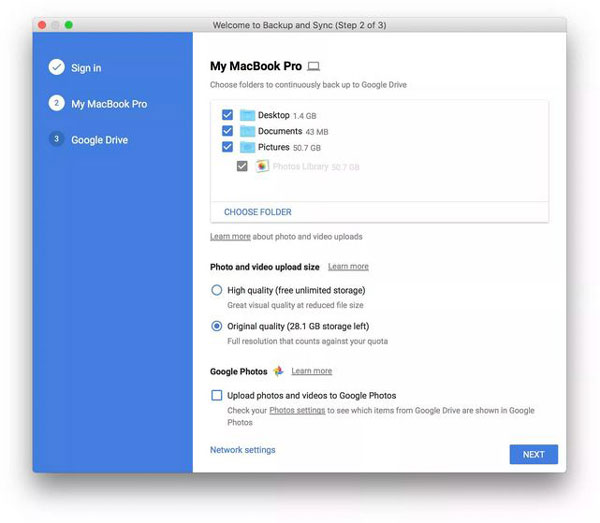Image resolution: width=600 pixels, height=523 pixels.
Task: Uncheck the Documents folder checkbox
Action: pos(228,132)
